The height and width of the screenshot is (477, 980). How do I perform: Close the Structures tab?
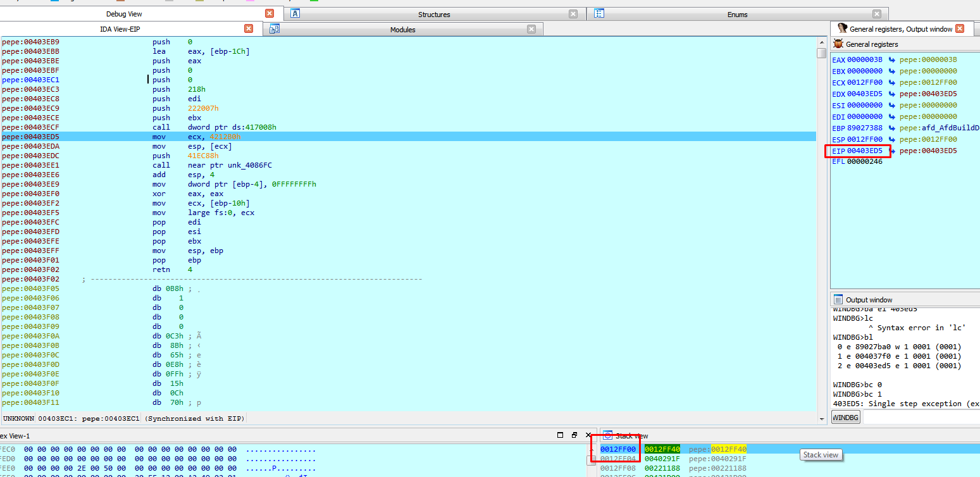pos(573,14)
